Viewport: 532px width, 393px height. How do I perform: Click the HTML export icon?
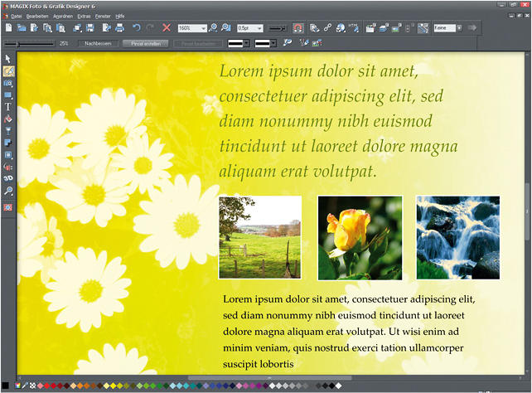click(353, 28)
